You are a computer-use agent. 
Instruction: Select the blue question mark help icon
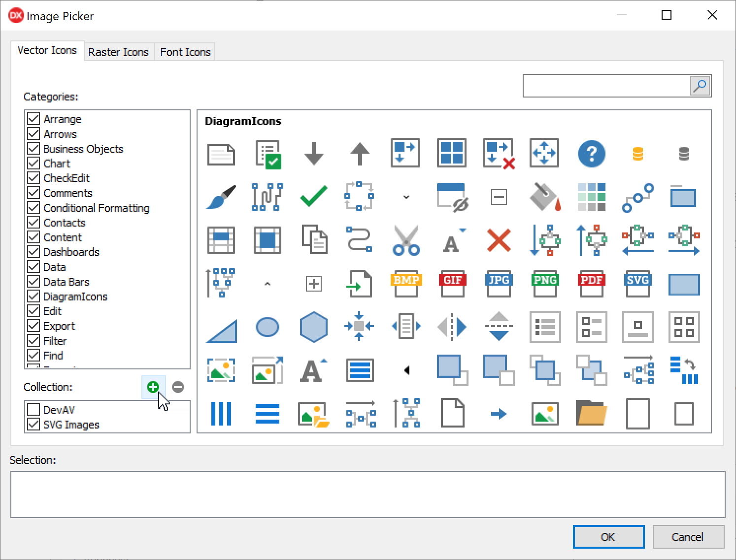[x=591, y=154]
